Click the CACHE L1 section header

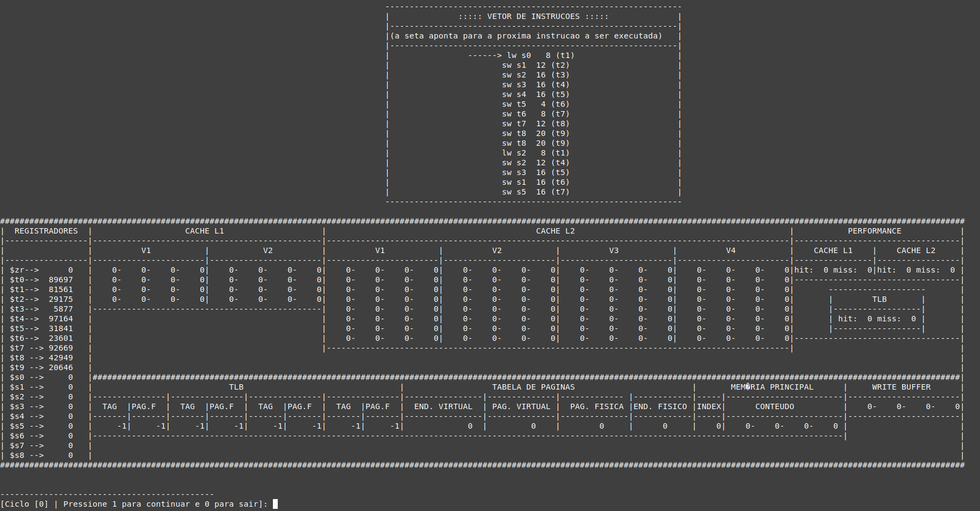[x=204, y=230]
